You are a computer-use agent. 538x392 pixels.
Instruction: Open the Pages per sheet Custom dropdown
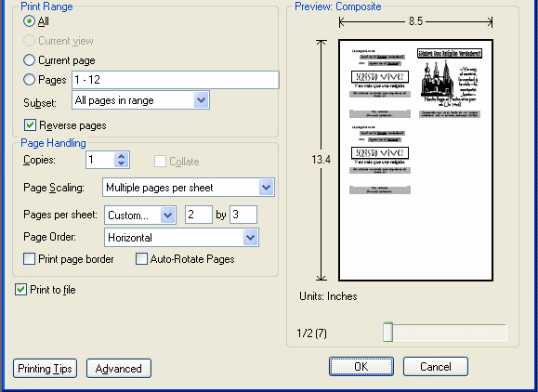140,215
